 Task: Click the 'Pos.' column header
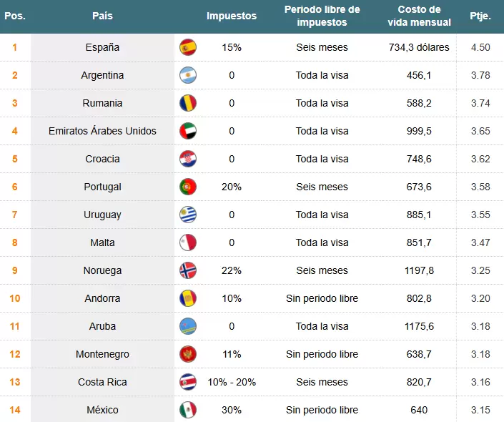point(15,16)
